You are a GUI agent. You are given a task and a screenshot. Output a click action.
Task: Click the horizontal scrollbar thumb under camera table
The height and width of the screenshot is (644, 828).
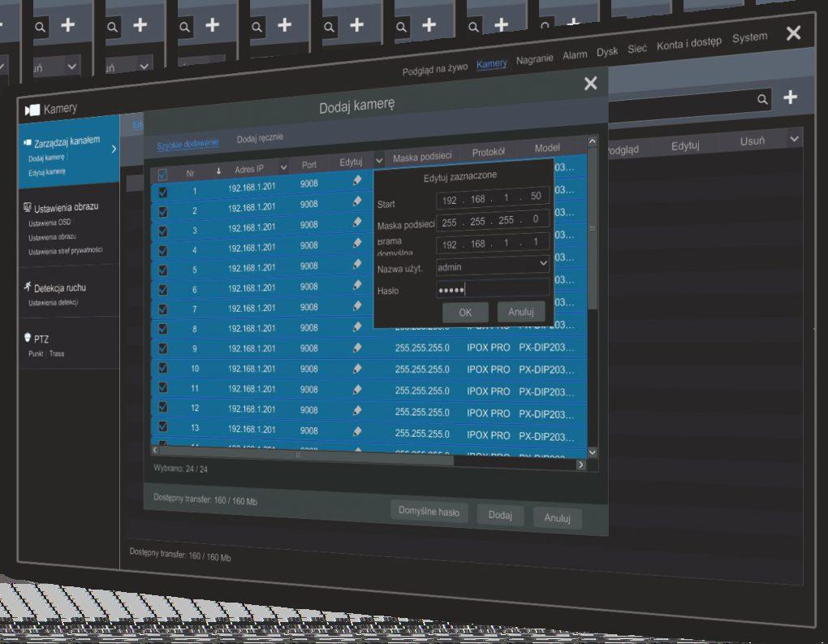coord(306,456)
